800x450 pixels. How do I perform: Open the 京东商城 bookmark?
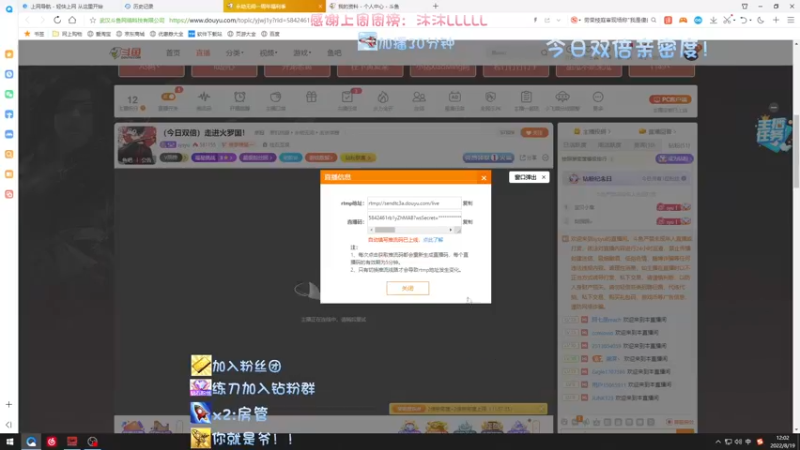coord(130,34)
